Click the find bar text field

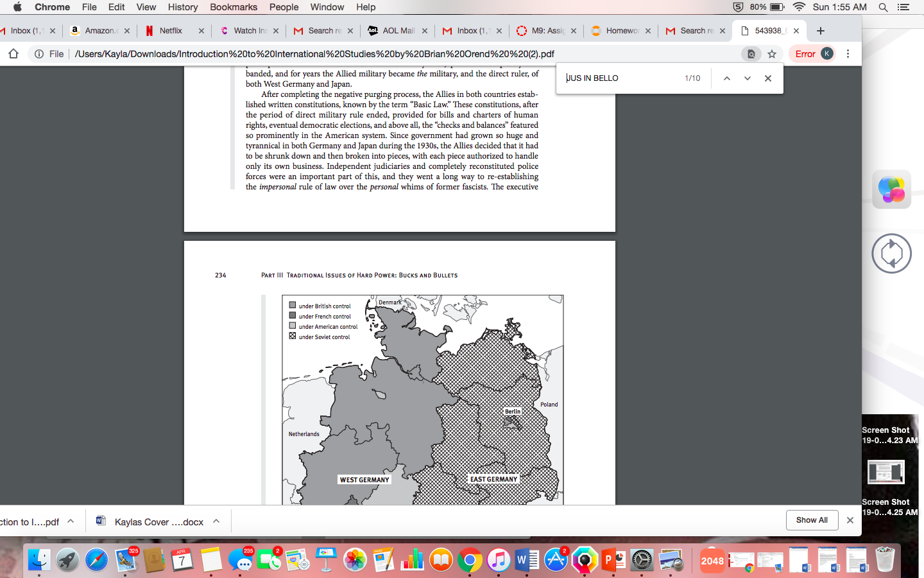click(x=621, y=78)
